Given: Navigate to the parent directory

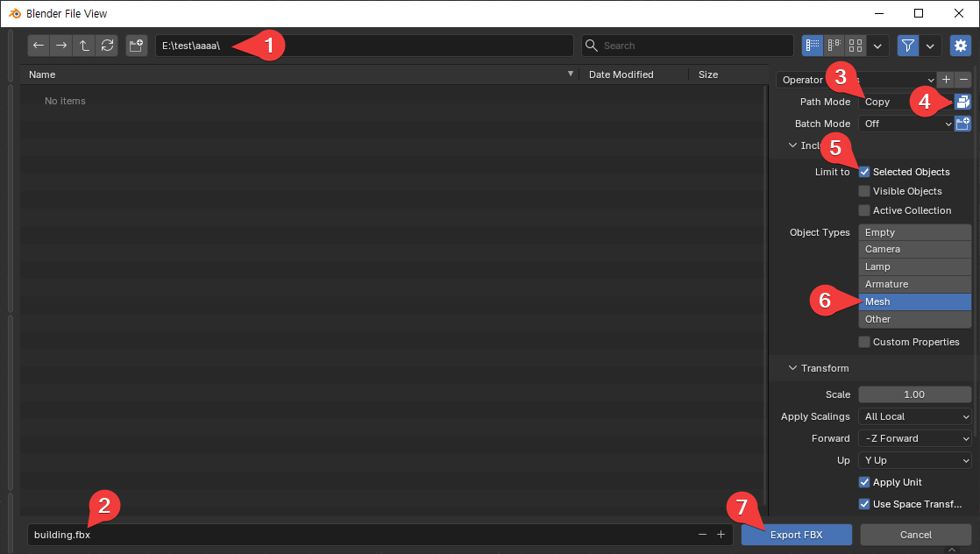Looking at the screenshot, I should (84, 46).
